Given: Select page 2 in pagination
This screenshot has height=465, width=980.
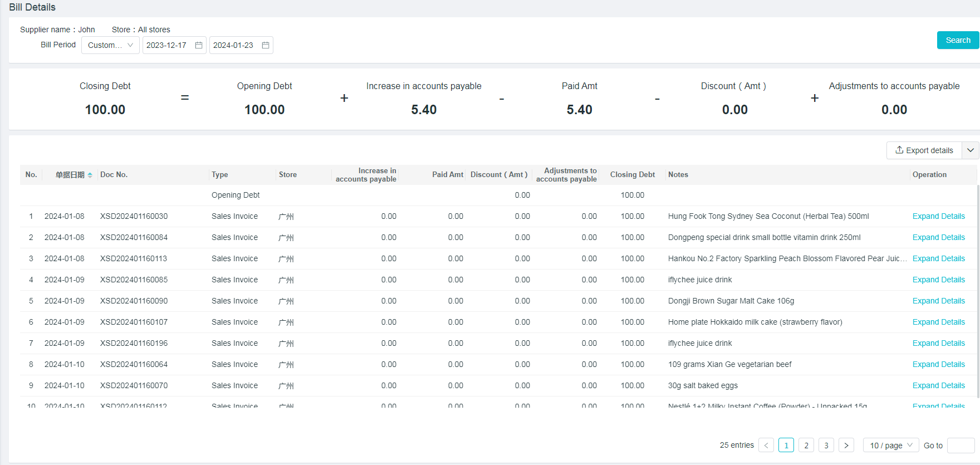Looking at the screenshot, I should click(x=806, y=446).
